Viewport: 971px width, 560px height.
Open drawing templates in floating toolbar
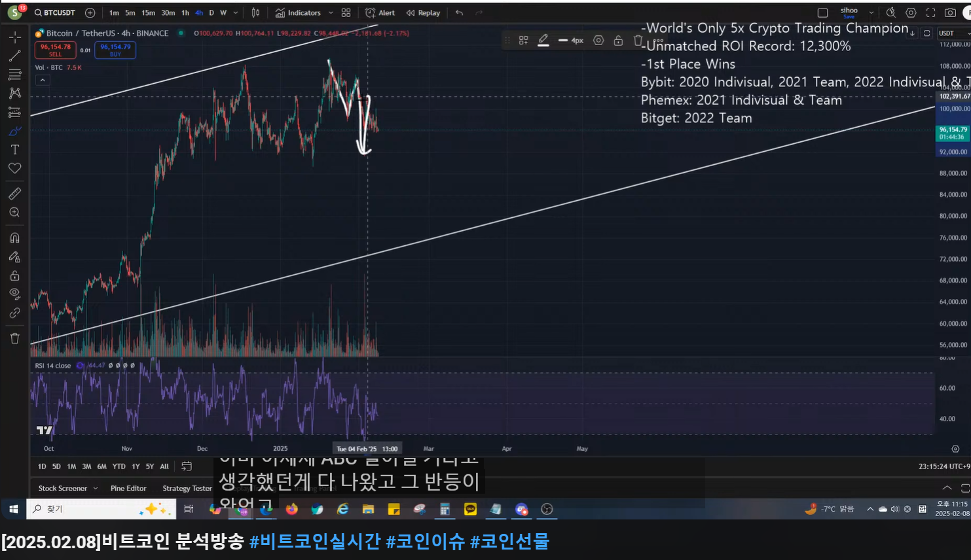pos(523,41)
